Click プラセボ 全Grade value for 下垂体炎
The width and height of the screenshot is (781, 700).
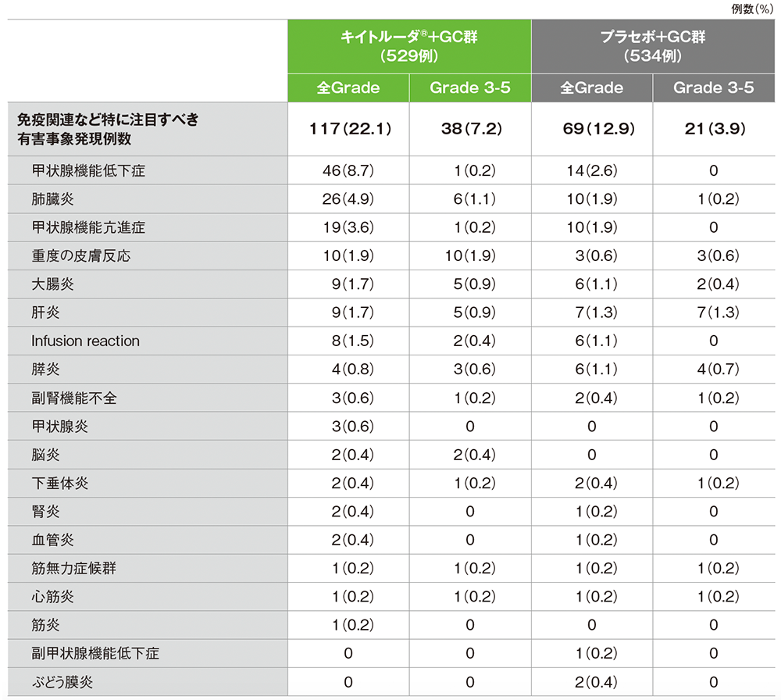point(596,484)
